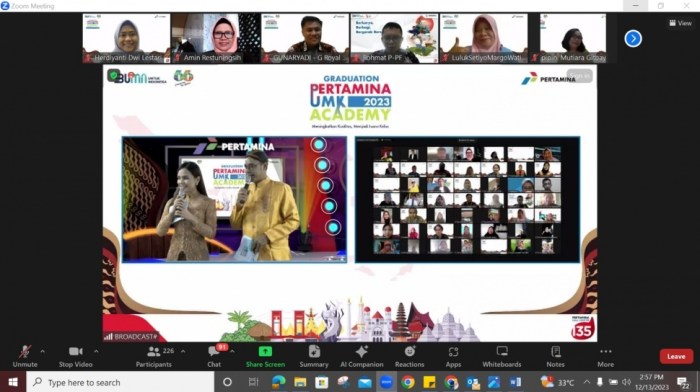Screen dimensions: 700x392
Task: Open Notes in the Zoom toolbar
Action: click(555, 357)
